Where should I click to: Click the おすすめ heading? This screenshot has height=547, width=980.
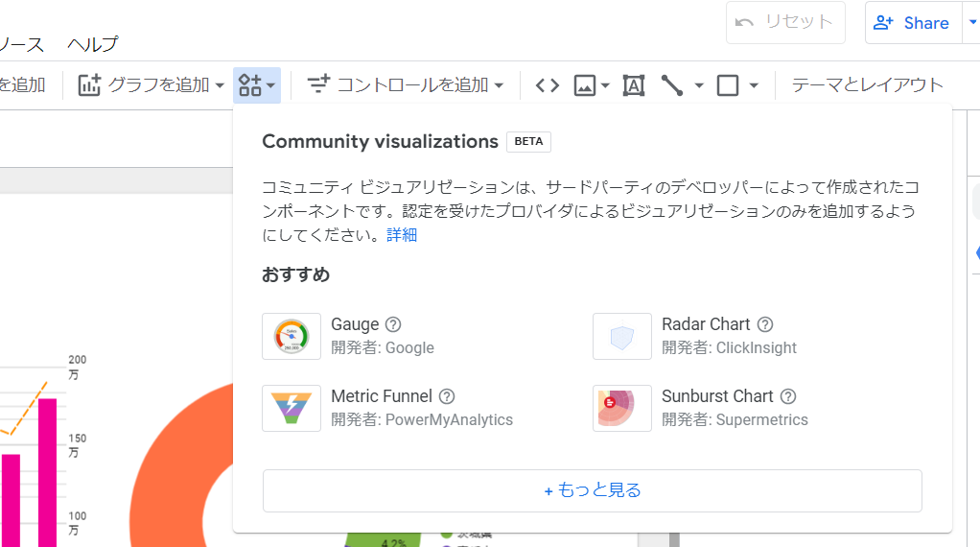[295, 274]
